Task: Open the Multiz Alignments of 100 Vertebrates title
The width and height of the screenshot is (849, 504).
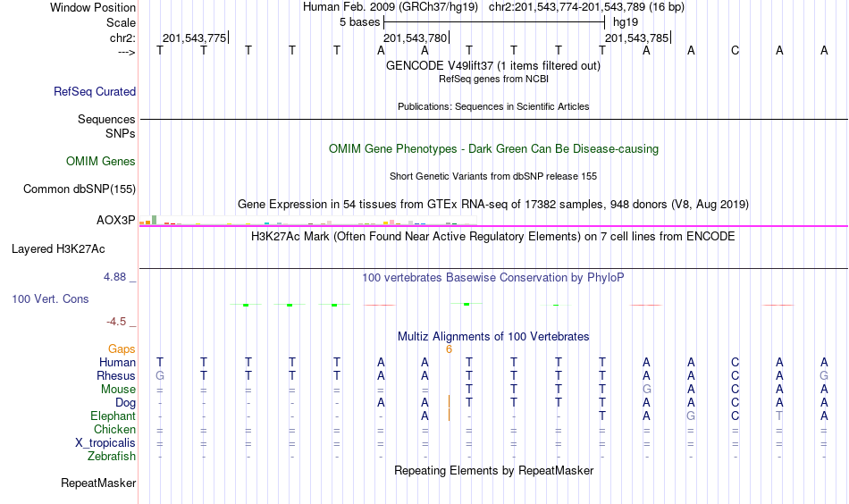Action: coord(493,337)
